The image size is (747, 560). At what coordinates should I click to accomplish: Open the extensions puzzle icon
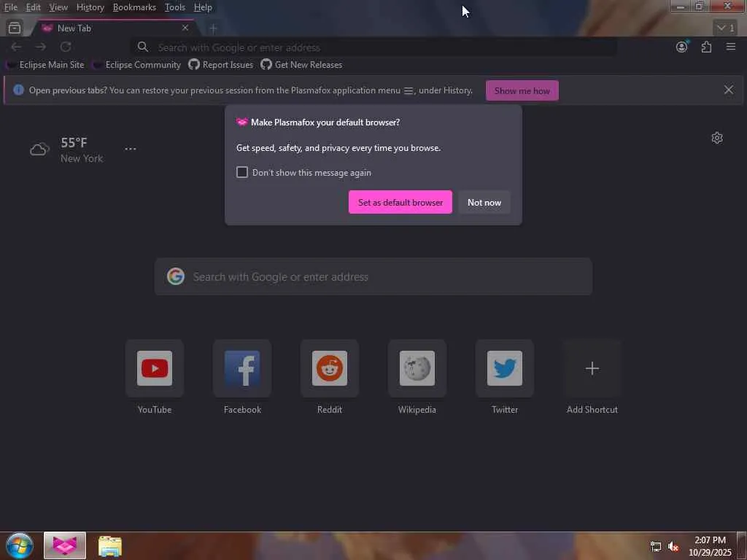706,47
